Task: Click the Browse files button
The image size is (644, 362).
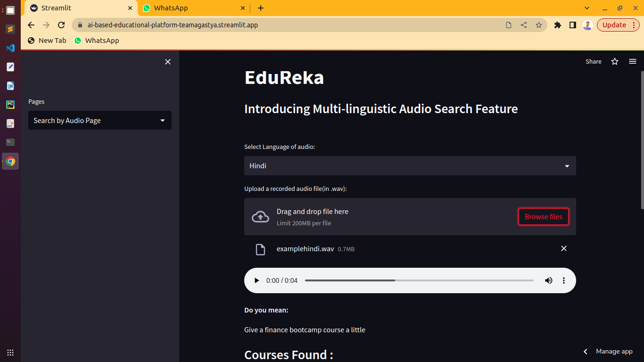Action: [x=543, y=216]
